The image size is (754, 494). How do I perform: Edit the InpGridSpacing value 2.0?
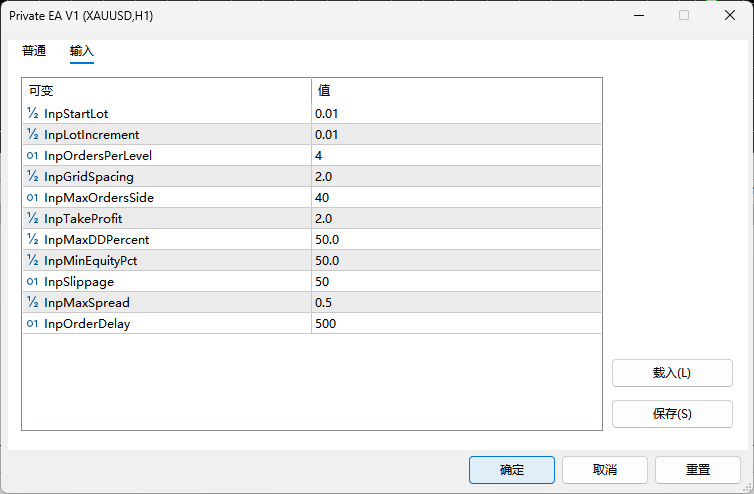pos(456,177)
